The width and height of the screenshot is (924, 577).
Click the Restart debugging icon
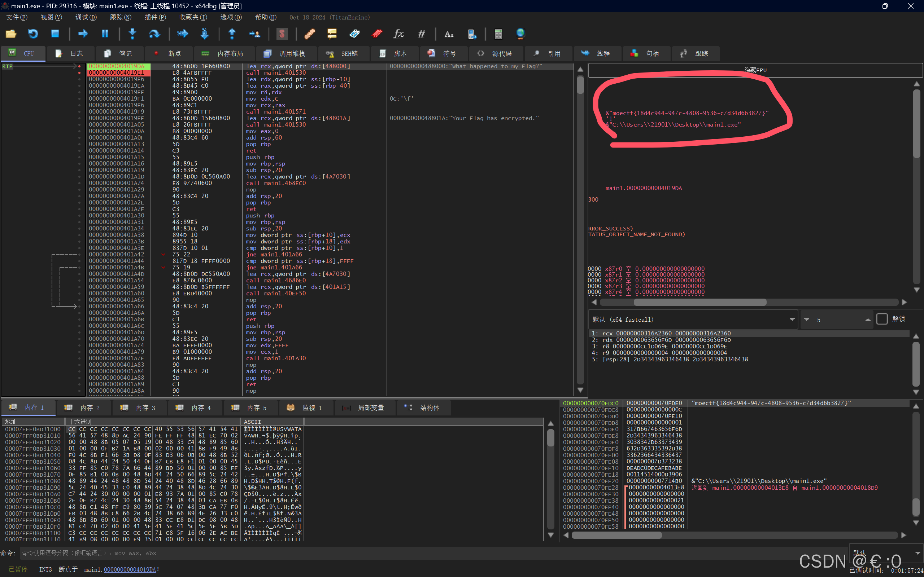[x=33, y=34]
